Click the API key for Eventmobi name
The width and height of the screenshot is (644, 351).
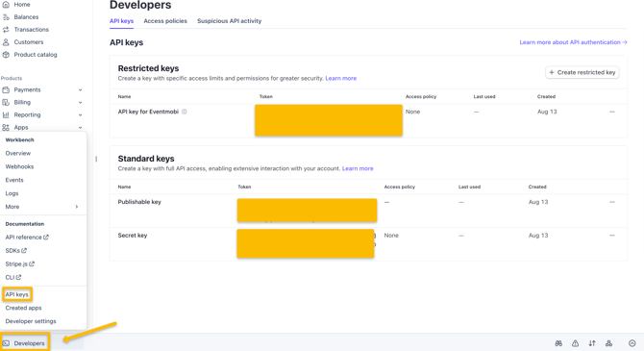[x=148, y=112]
